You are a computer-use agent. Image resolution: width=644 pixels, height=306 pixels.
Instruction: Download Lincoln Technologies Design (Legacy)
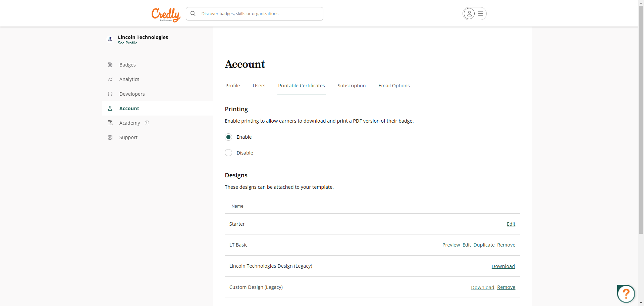tap(503, 266)
